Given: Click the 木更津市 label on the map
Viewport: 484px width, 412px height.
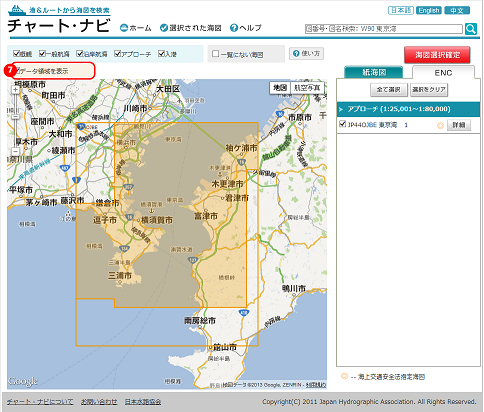Looking at the screenshot, I should coord(227,184).
